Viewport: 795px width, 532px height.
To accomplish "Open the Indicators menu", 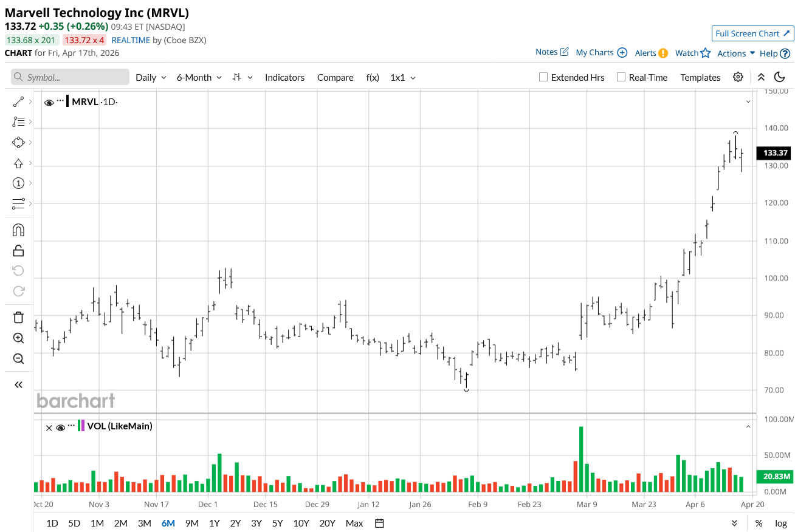I will click(284, 77).
